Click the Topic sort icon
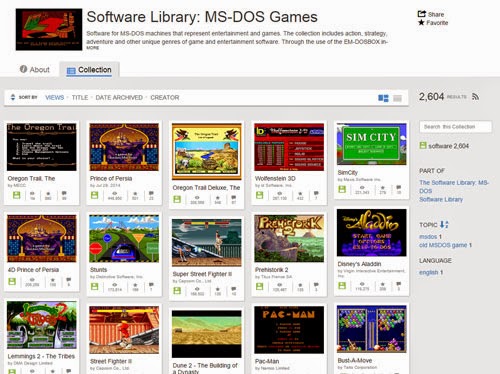This screenshot has height=374, width=500. (444, 224)
